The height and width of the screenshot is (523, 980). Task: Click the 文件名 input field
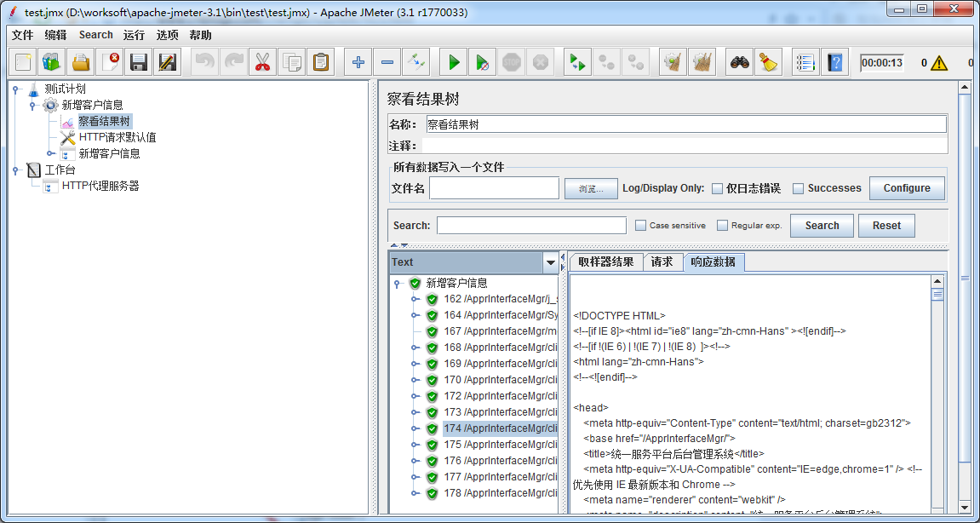tap(494, 188)
